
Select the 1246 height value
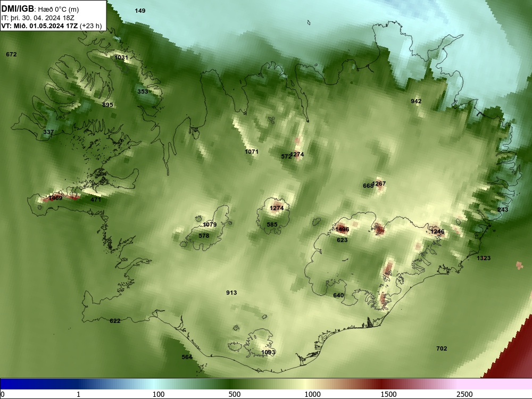pyautogui.click(x=437, y=232)
